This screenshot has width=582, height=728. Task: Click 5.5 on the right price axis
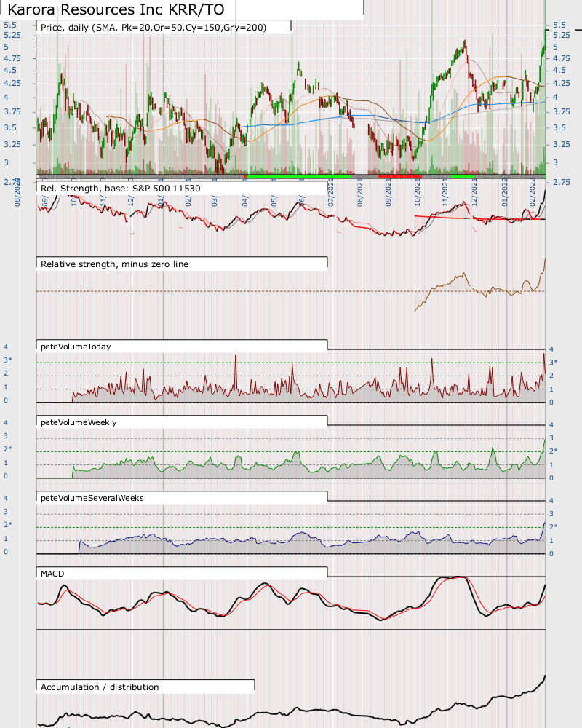(x=559, y=25)
